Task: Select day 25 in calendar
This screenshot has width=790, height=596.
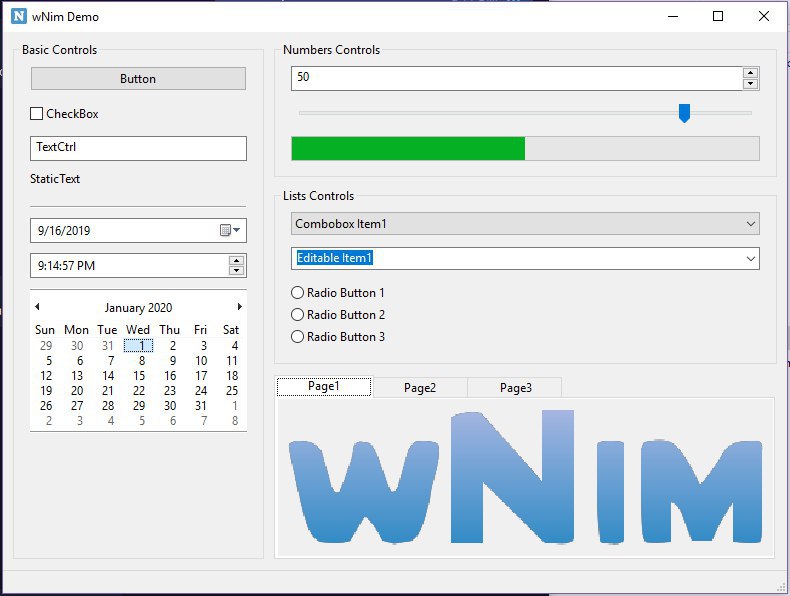Action: click(232, 391)
